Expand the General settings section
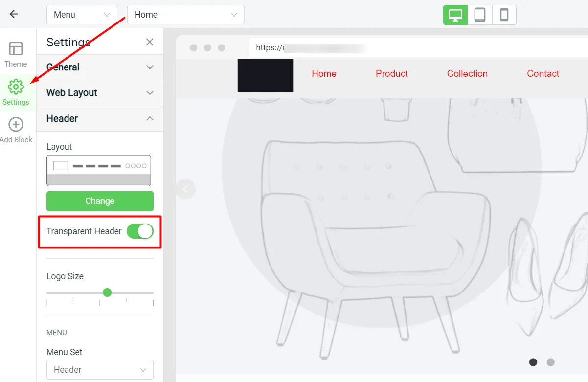588x382 pixels. coord(100,67)
